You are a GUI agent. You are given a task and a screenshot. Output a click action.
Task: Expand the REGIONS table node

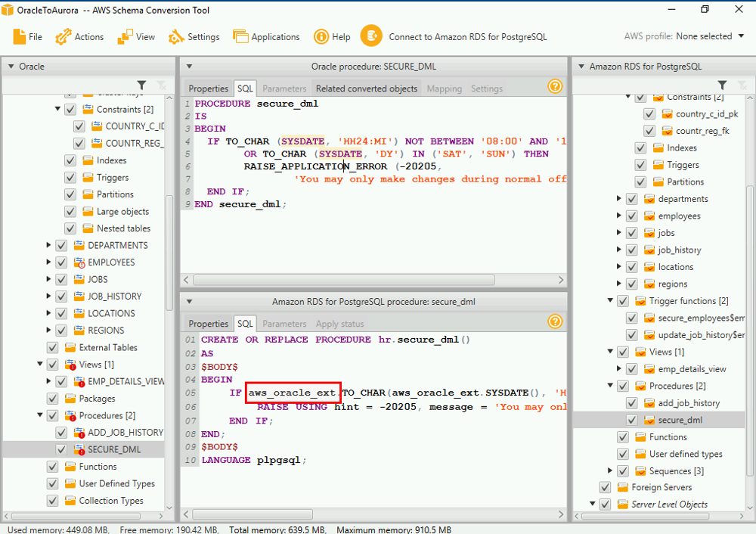click(48, 330)
